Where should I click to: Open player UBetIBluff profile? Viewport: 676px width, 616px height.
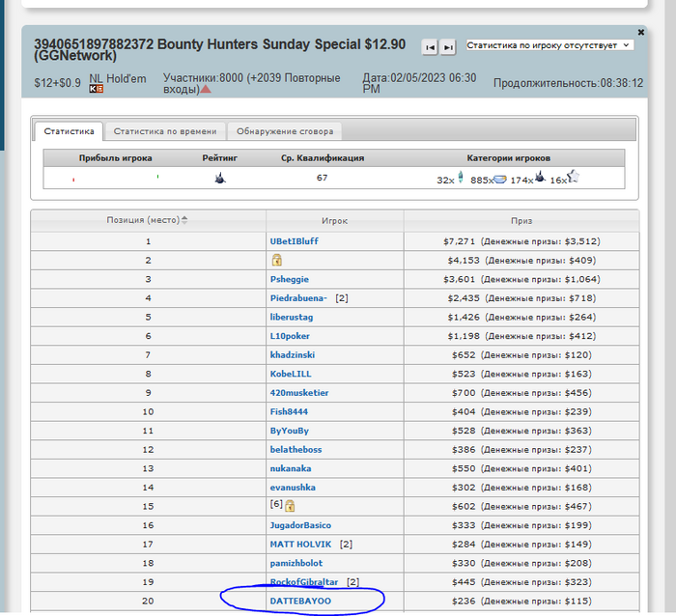[294, 241]
